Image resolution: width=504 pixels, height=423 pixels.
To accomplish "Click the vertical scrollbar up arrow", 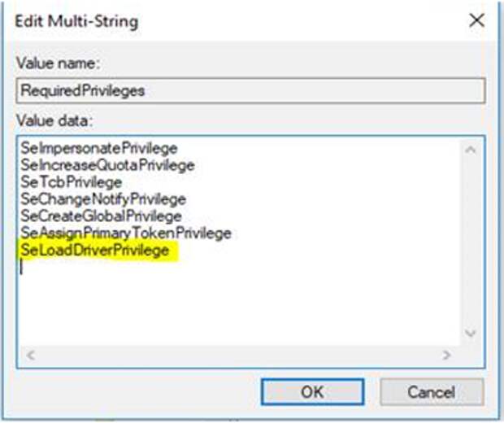I will [471, 150].
